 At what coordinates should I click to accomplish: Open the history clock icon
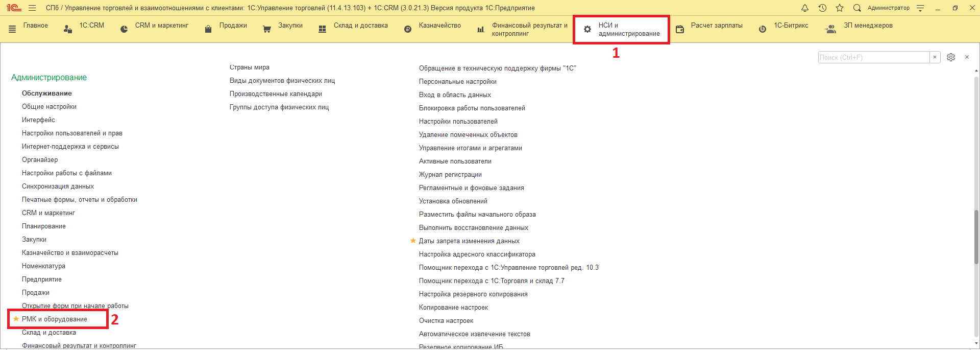coord(822,8)
